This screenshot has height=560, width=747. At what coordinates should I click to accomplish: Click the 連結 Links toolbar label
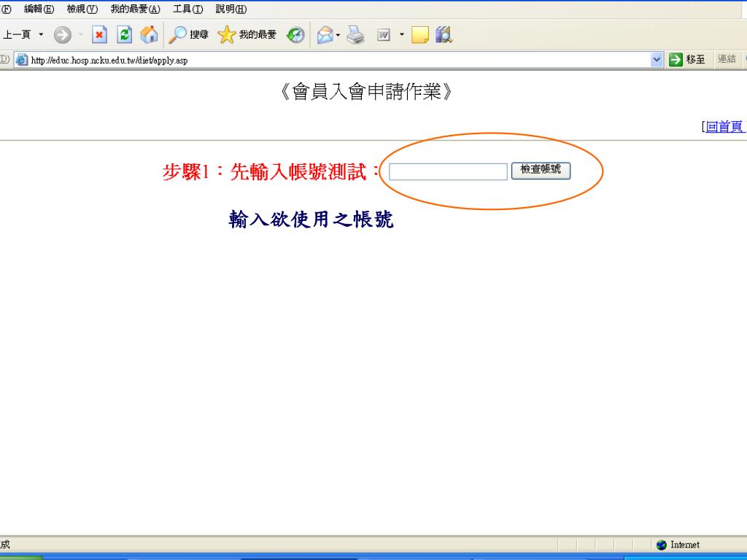[x=727, y=59]
